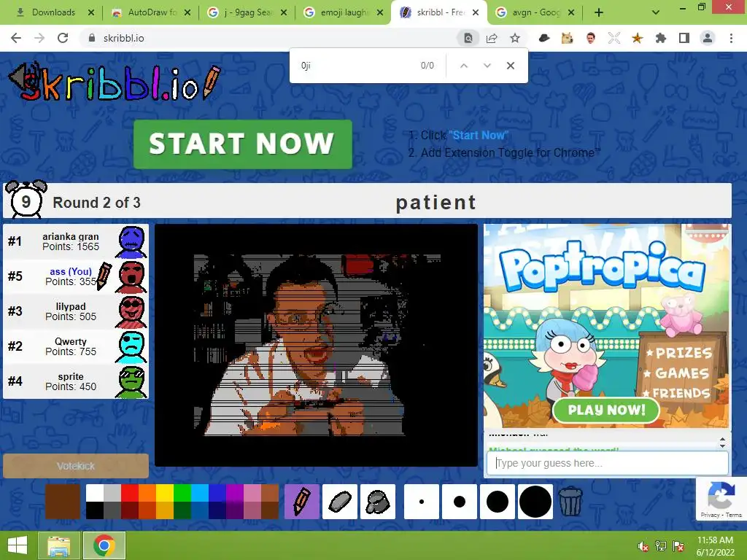Open the Chrome three-dot menu

pyautogui.click(x=731, y=38)
